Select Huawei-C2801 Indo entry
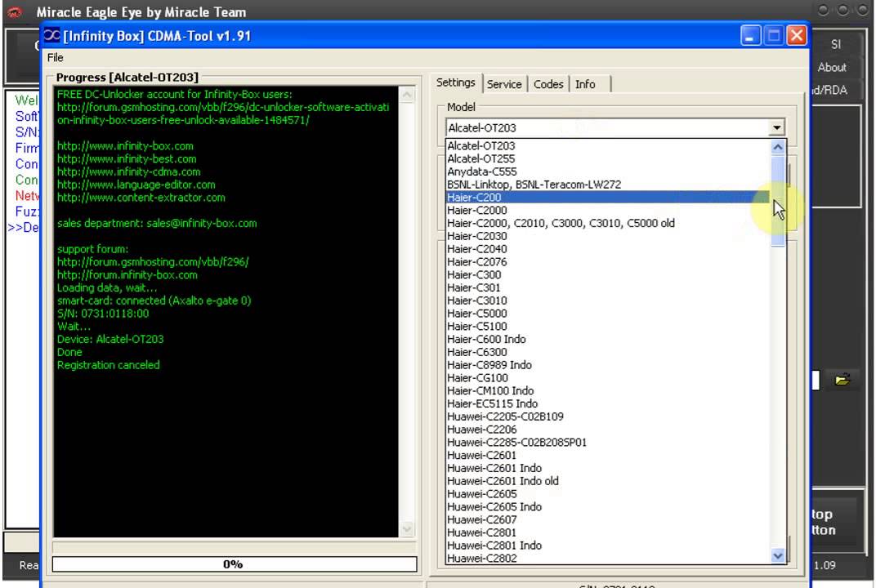Screen dimensions: 876x588 (x=607, y=545)
